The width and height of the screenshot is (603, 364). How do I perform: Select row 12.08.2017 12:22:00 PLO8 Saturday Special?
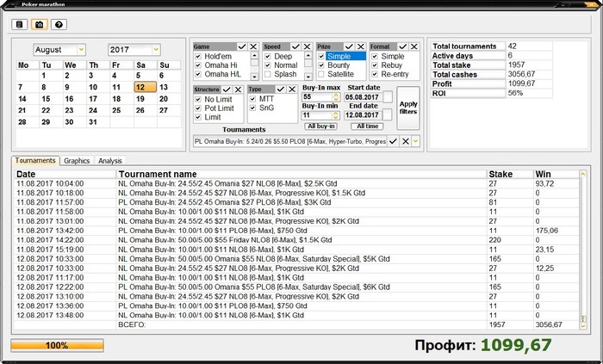tap(297, 287)
